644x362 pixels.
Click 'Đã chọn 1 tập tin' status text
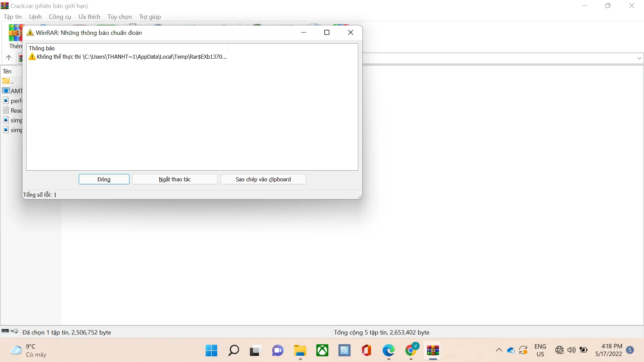(67, 333)
